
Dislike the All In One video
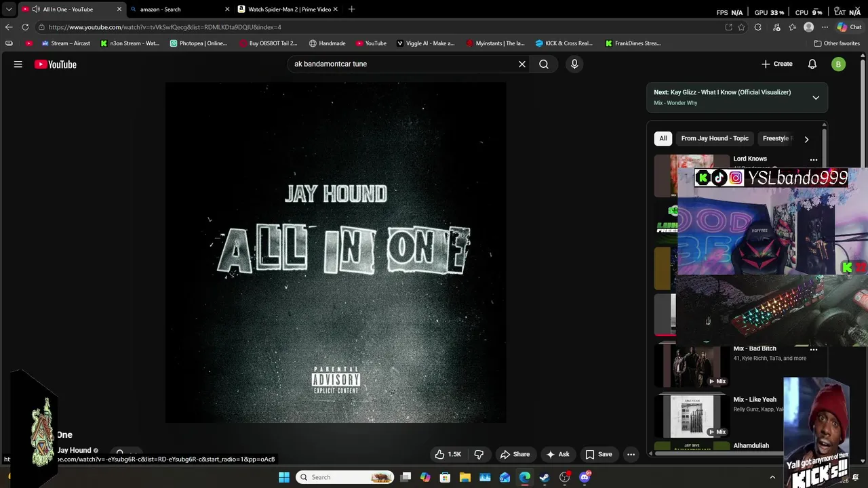click(x=479, y=454)
